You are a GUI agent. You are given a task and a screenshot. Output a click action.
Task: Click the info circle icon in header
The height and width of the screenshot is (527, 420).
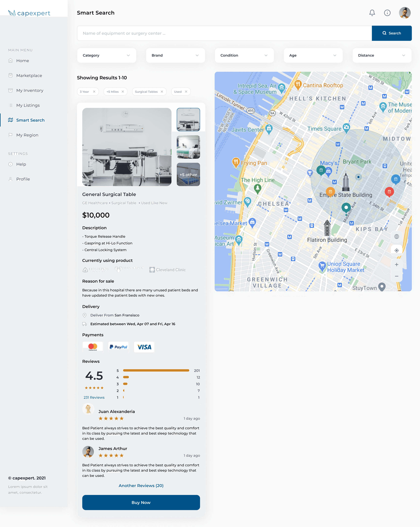pos(387,13)
